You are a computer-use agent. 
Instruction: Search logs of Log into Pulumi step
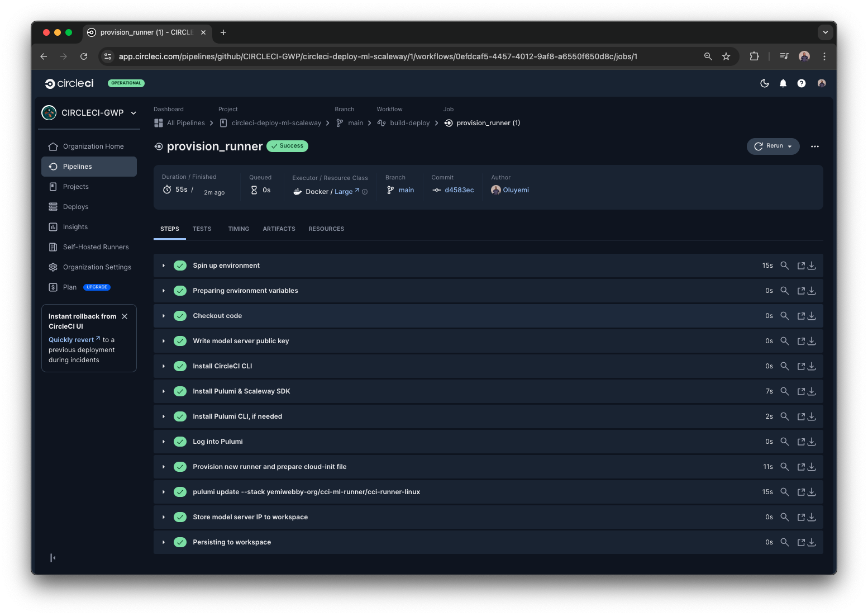784,442
